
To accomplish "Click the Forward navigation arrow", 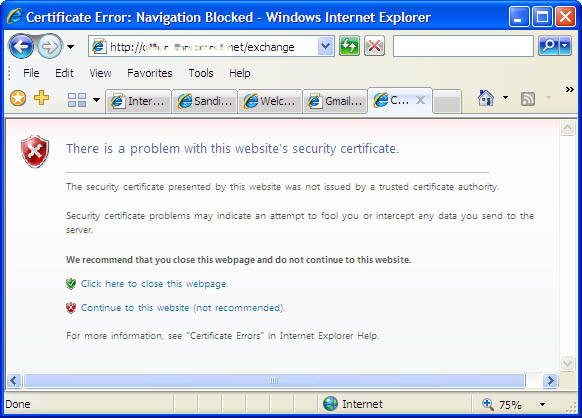I will coord(50,46).
